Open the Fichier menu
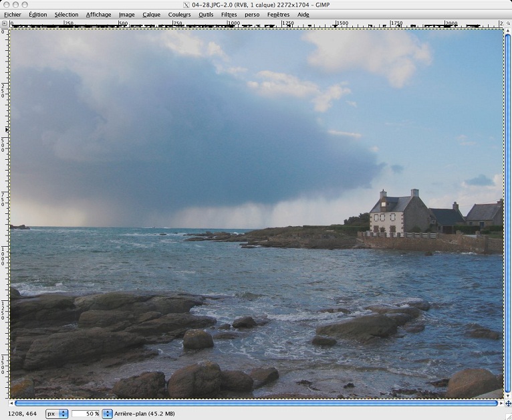 pos(12,14)
